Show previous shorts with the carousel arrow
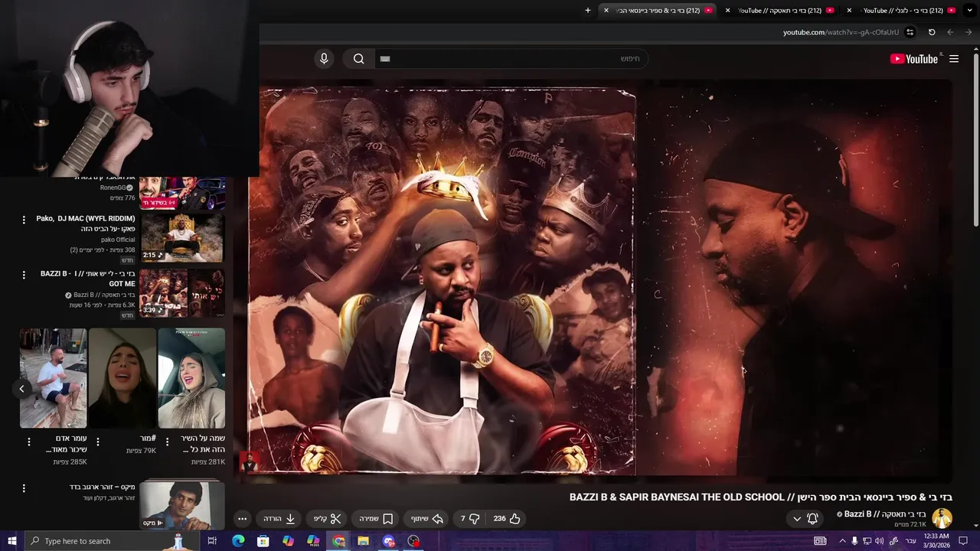The width and height of the screenshot is (980, 551). pyautogui.click(x=21, y=389)
